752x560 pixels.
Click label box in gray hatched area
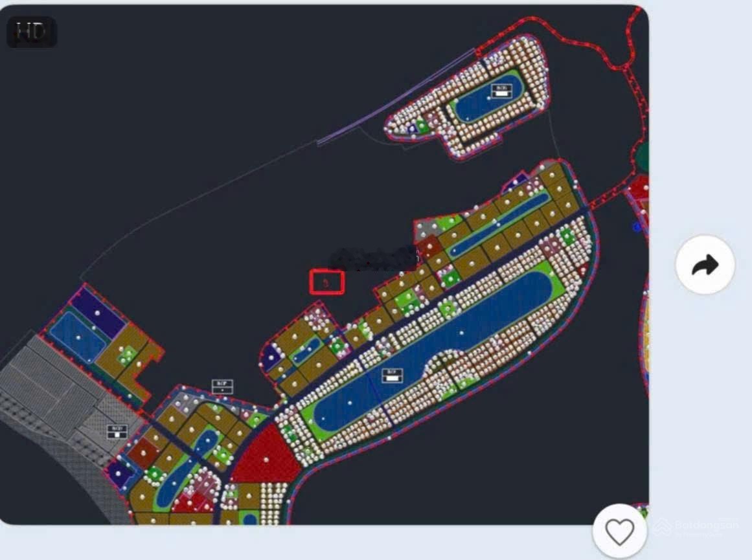(117, 432)
